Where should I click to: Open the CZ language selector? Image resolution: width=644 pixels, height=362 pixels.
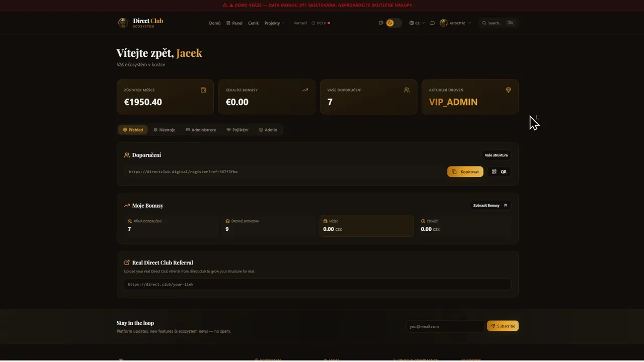pos(417,23)
